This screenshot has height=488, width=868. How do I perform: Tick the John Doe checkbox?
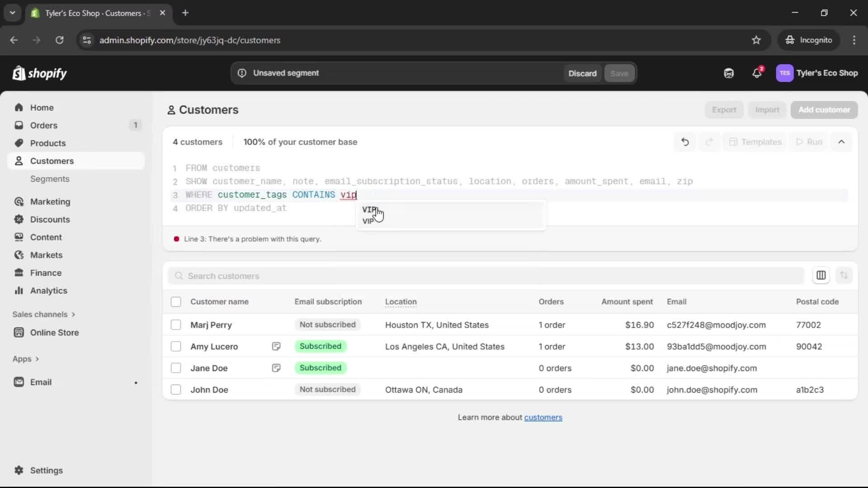tap(176, 389)
